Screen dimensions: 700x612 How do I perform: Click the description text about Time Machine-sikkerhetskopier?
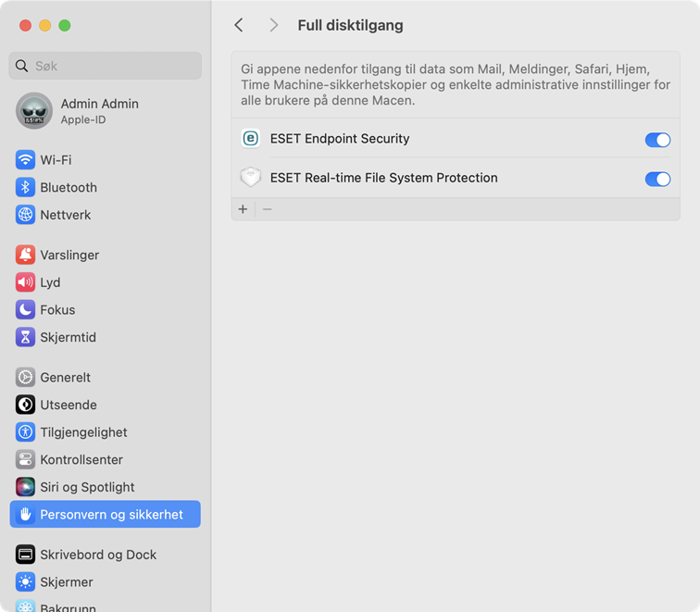coord(456,85)
